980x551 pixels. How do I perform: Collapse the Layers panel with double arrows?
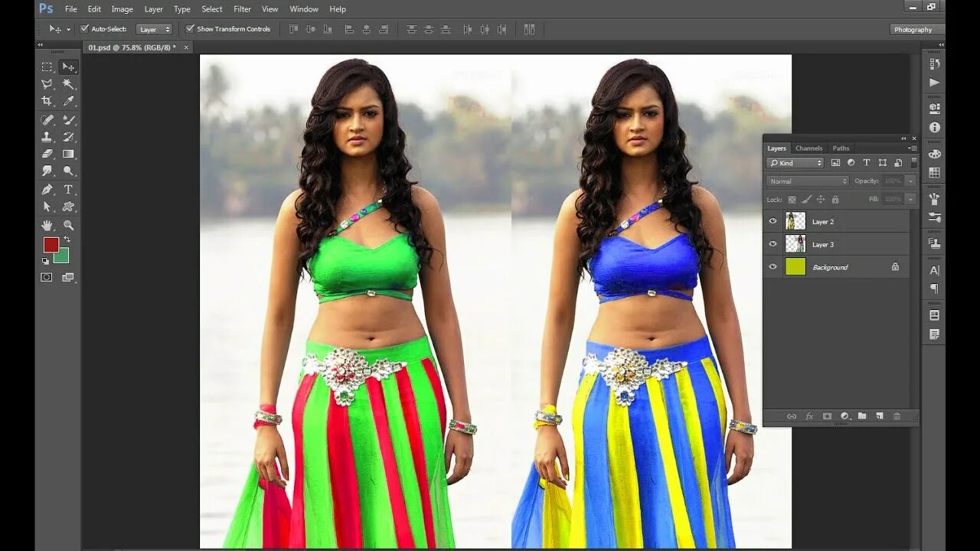[903, 139]
